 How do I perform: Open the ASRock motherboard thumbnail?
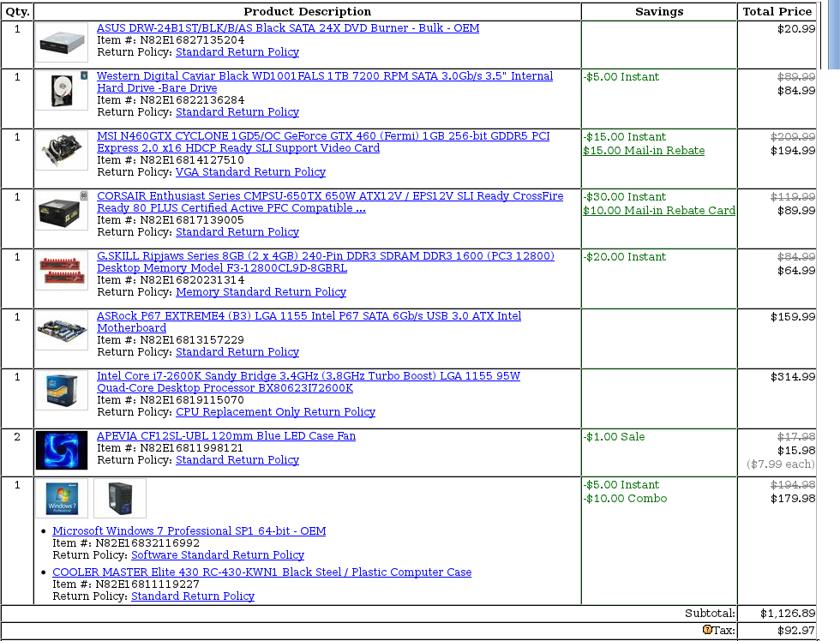point(62,331)
